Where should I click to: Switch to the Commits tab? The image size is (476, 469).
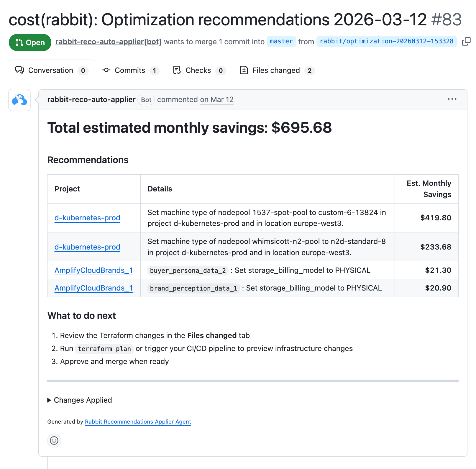130,70
